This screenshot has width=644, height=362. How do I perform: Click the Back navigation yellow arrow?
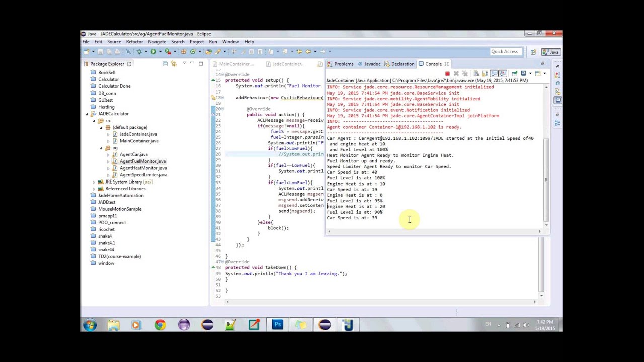click(308, 51)
